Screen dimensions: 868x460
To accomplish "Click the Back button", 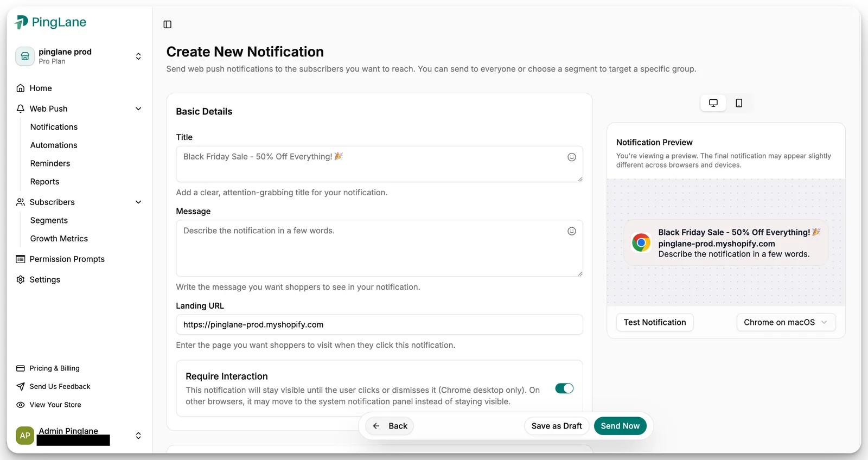I will 390,426.
